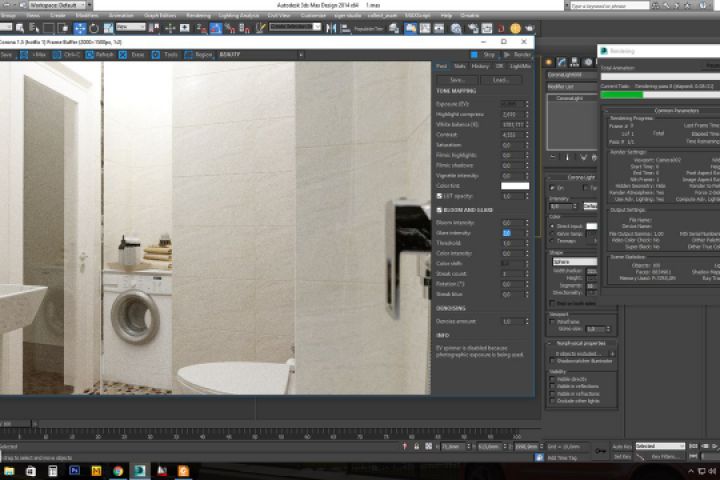Open the Render Setup icon
720x480 pixels.
472,28
